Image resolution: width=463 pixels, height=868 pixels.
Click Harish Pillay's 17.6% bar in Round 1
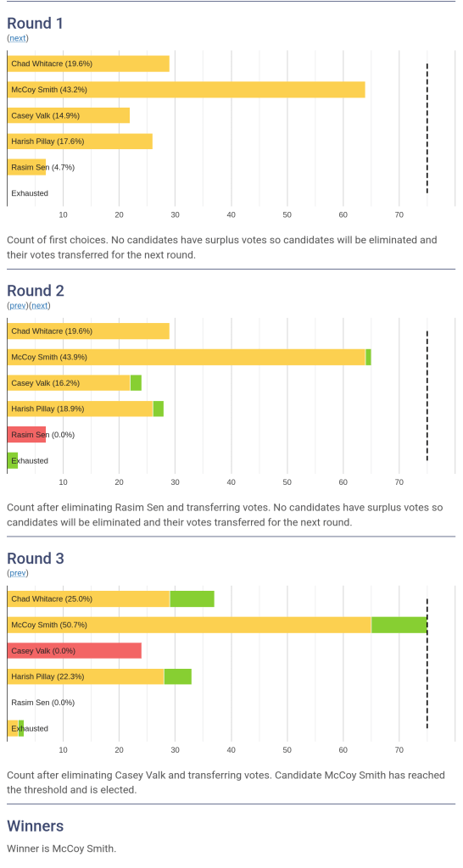coord(80,142)
